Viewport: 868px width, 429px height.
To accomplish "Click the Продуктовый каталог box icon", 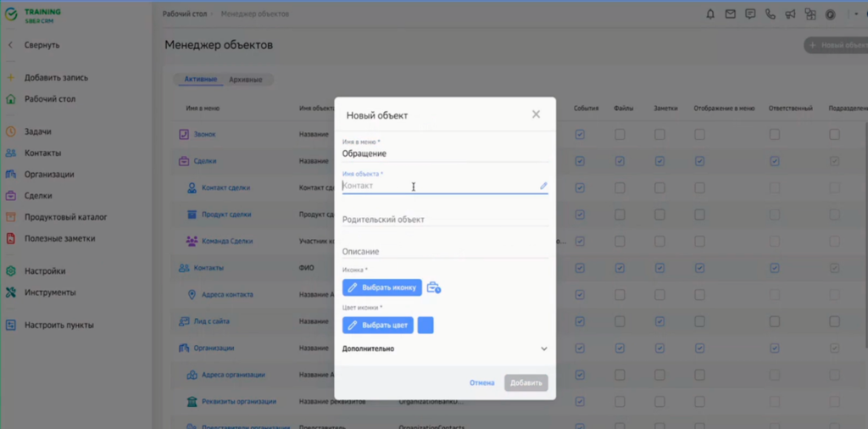I will [x=10, y=217].
